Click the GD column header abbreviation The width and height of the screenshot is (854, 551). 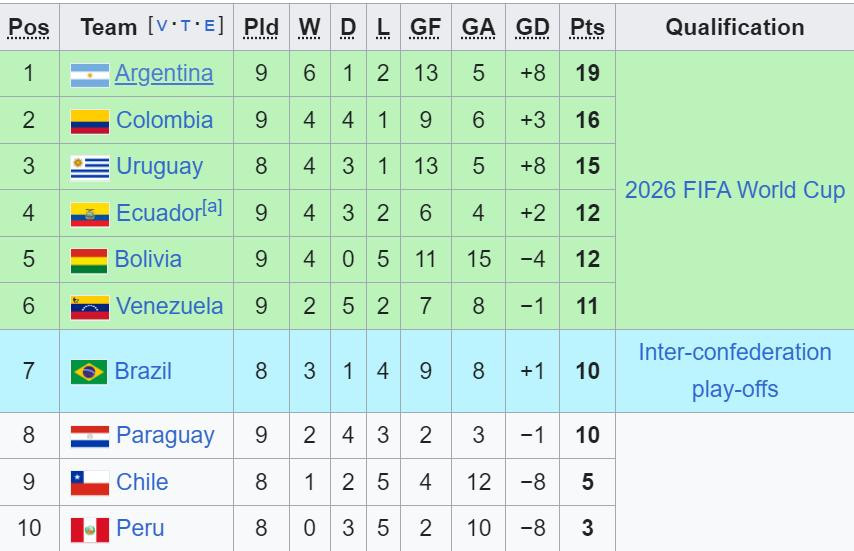tap(532, 28)
